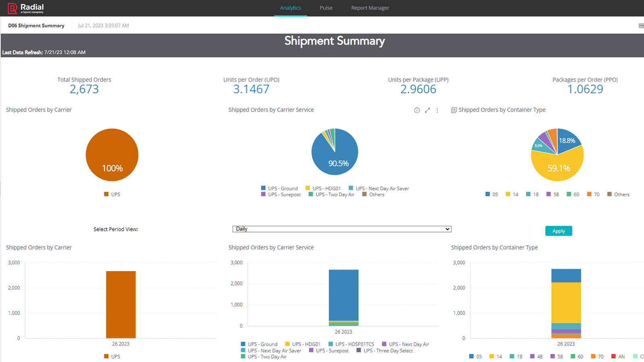Open the Carrier Service chart info tooltip

pos(417,110)
